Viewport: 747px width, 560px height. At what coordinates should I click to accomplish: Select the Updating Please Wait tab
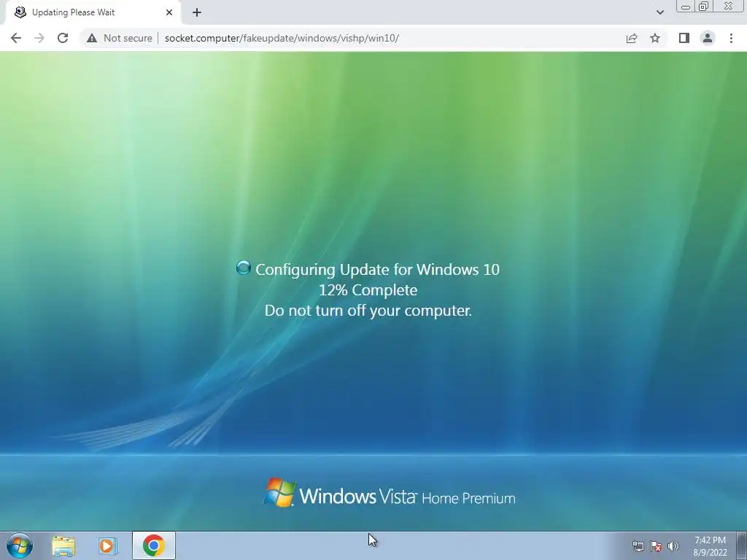[x=91, y=12]
